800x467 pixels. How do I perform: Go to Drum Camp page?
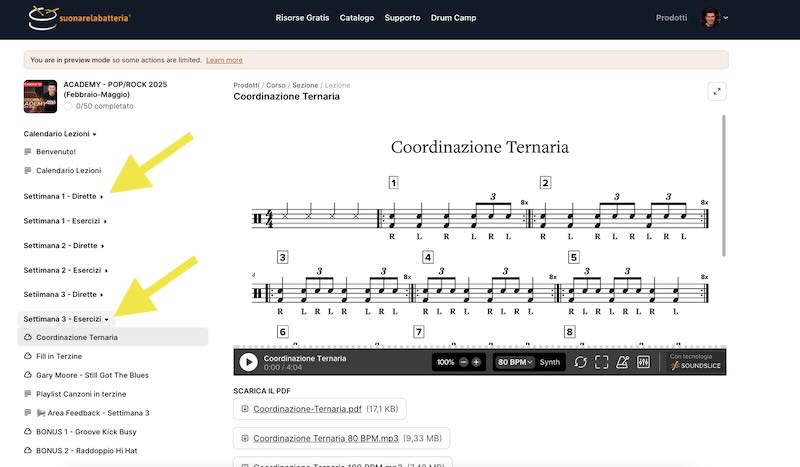453,18
